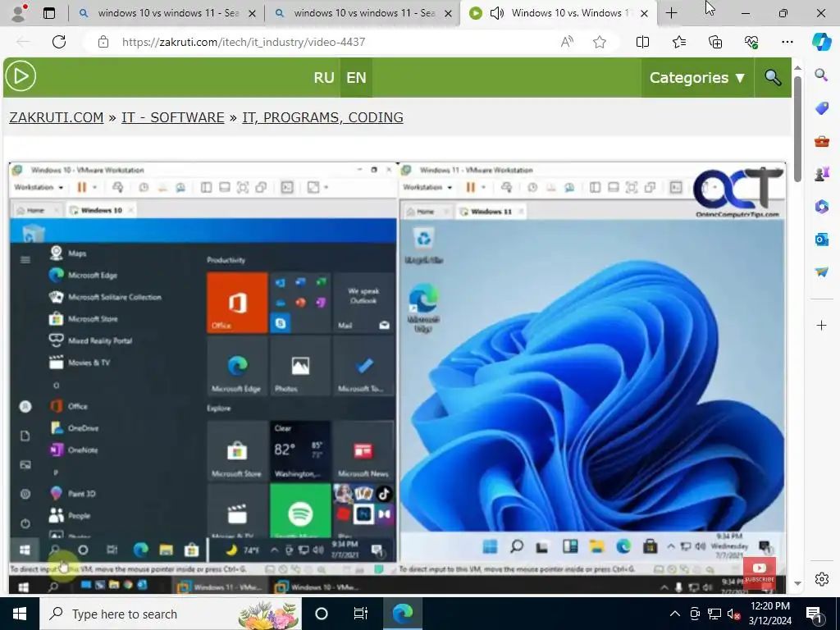Viewport: 840px width, 630px height.
Task: Open the sidebar Games chess icon
Action: coord(821,174)
